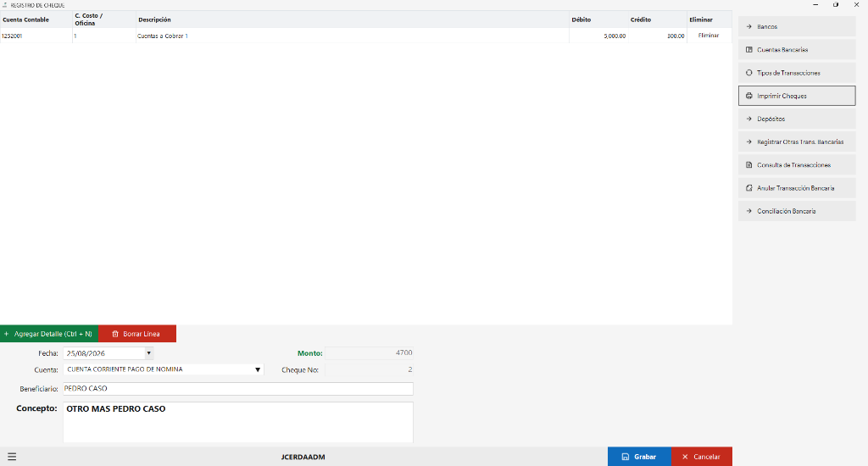The width and height of the screenshot is (868, 466).
Task: Click the document icon for Consulta de Transacciones
Action: coord(749,165)
